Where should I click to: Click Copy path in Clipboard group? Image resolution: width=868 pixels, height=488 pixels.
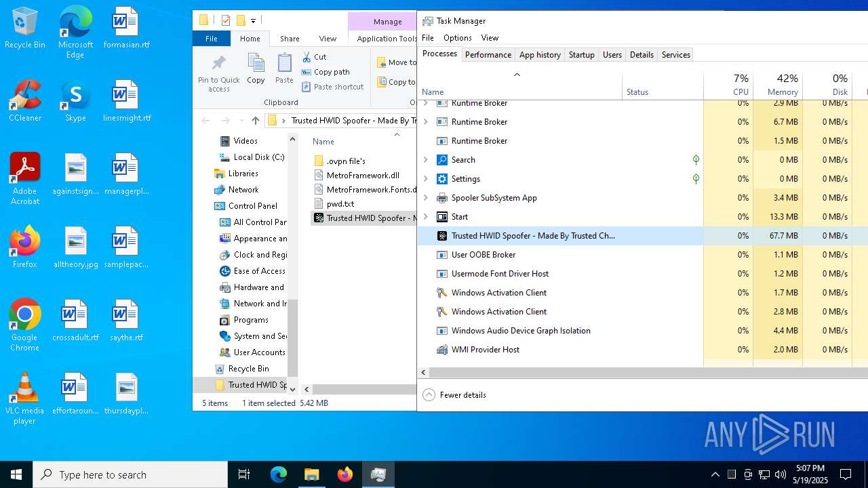[325, 72]
